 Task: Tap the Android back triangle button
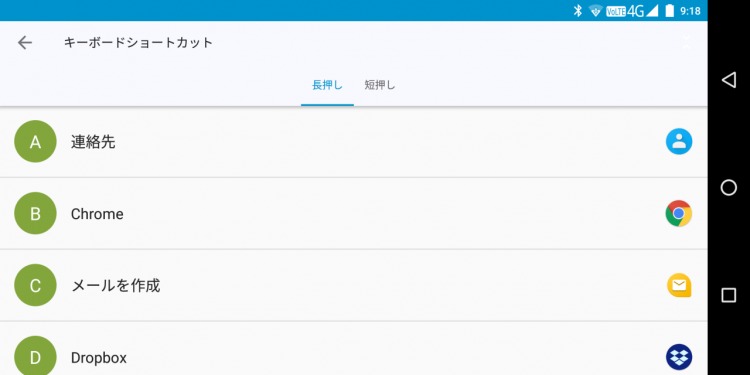(x=728, y=80)
